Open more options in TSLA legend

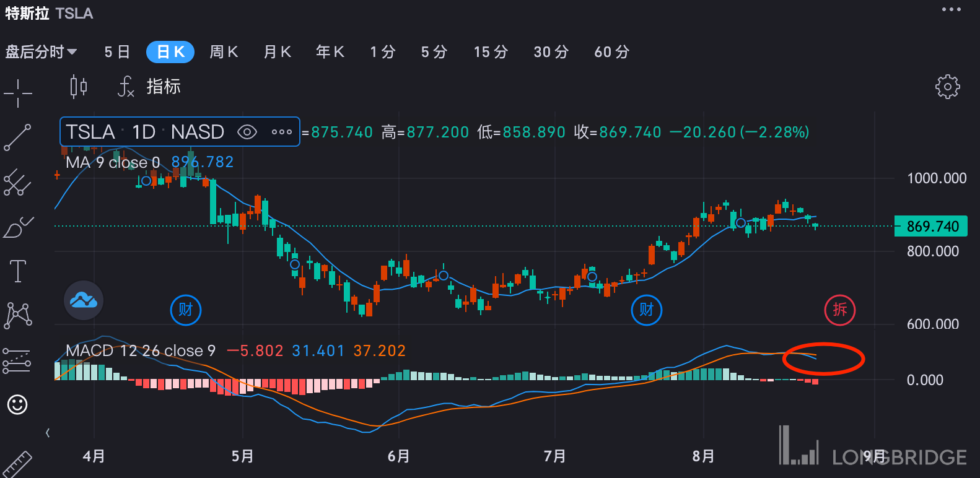pos(282,132)
